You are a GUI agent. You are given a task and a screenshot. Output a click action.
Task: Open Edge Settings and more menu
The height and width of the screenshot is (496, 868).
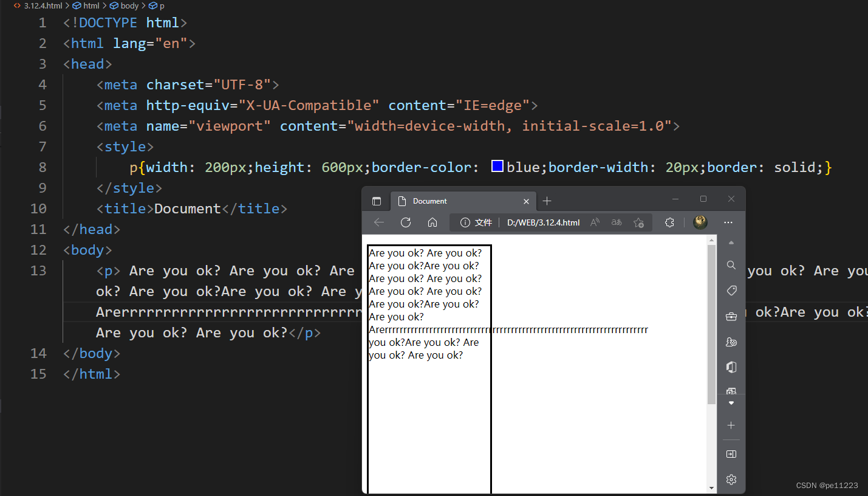728,222
